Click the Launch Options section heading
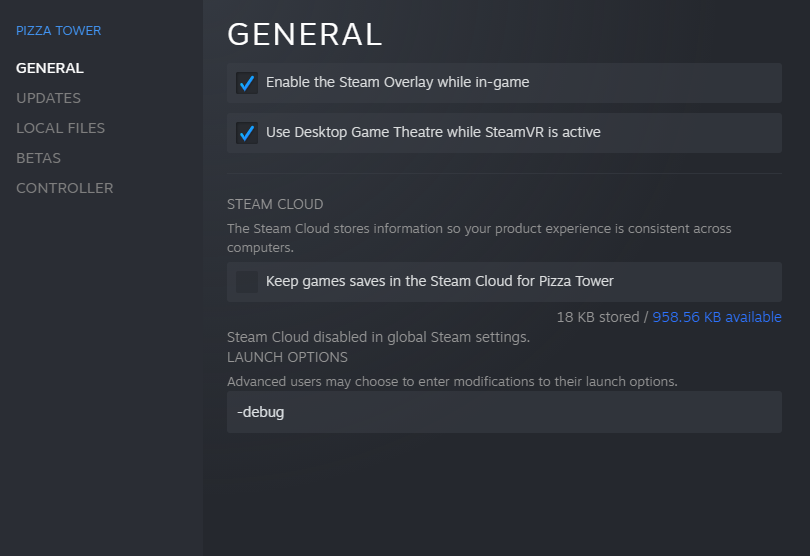The height and width of the screenshot is (556, 810). click(x=287, y=357)
